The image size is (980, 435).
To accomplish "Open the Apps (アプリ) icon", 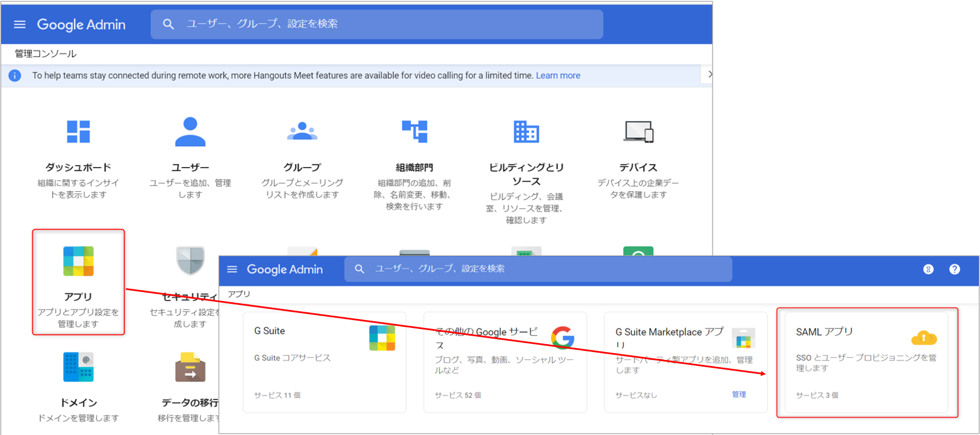I will (78, 262).
